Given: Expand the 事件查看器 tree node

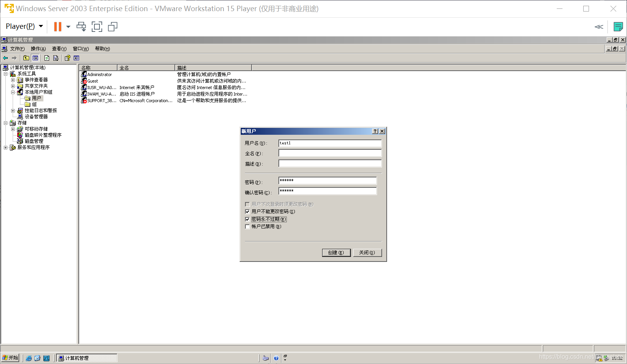Looking at the screenshot, I should point(13,80).
